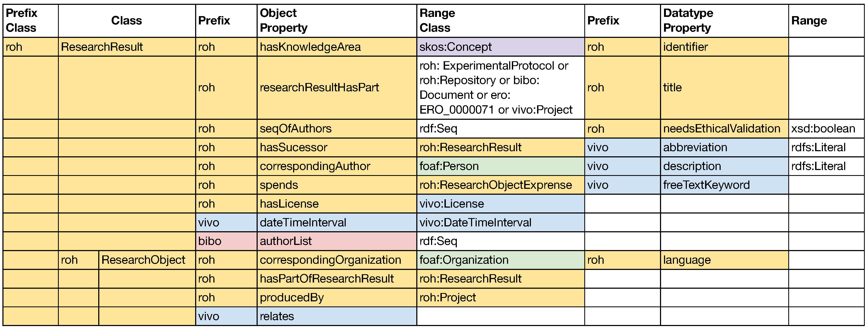Select the vivo:License range cell
Viewport: 868px width, 329px height.
click(x=451, y=204)
